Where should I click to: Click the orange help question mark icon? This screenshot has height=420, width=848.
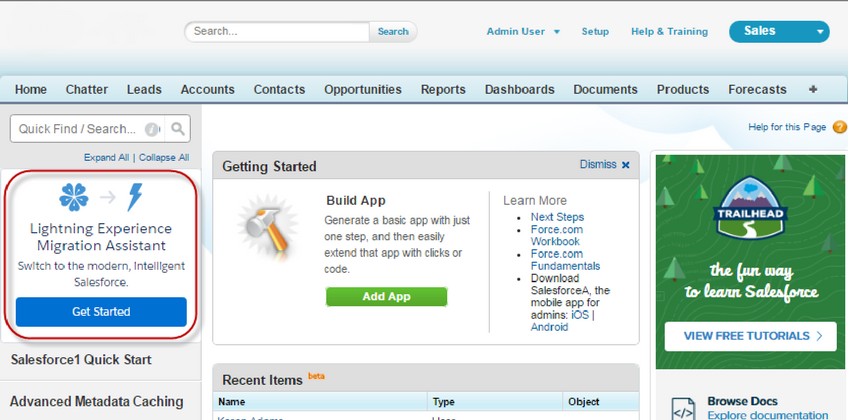click(x=840, y=128)
